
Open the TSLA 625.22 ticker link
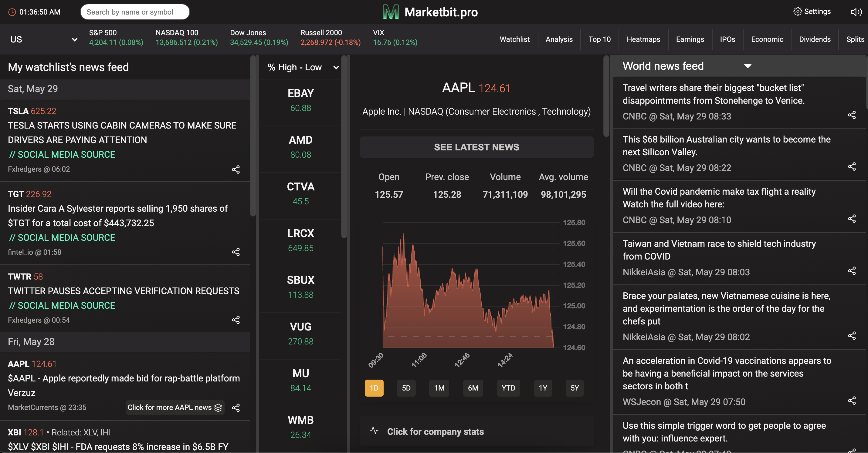point(32,111)
